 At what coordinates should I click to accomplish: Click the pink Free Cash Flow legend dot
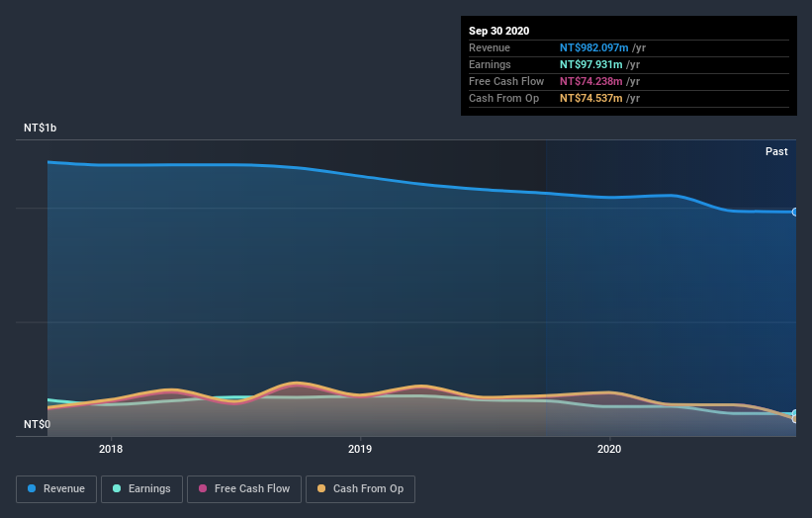[203, 488]
